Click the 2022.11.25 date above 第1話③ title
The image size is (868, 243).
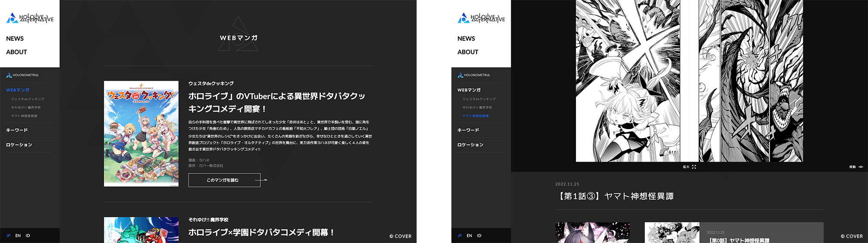(567, 184)
